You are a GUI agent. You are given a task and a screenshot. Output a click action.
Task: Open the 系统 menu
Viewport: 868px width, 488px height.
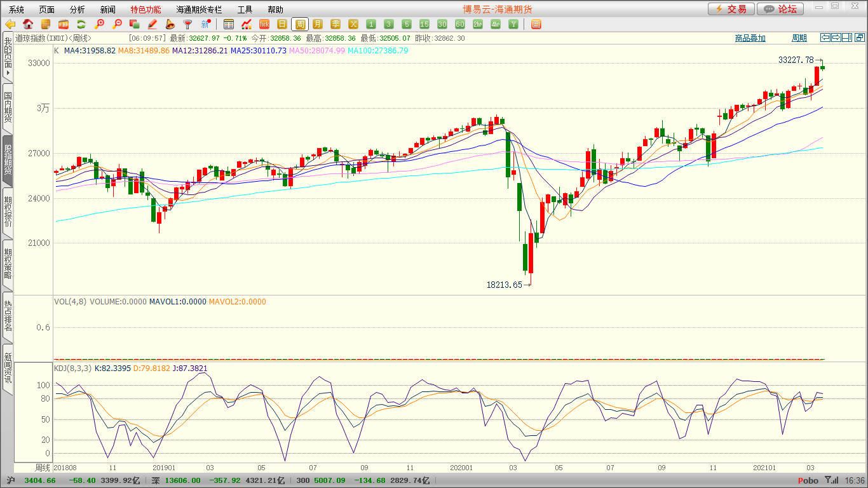17,10
